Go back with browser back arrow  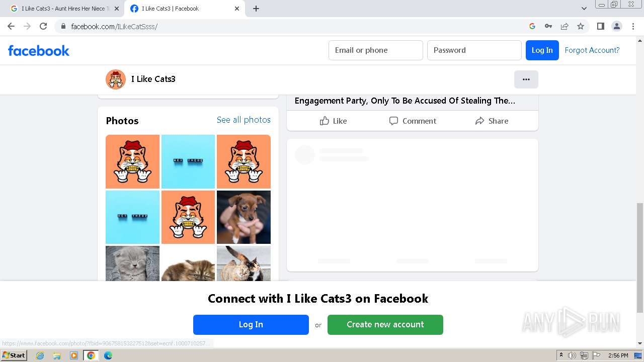pos(11,26)
